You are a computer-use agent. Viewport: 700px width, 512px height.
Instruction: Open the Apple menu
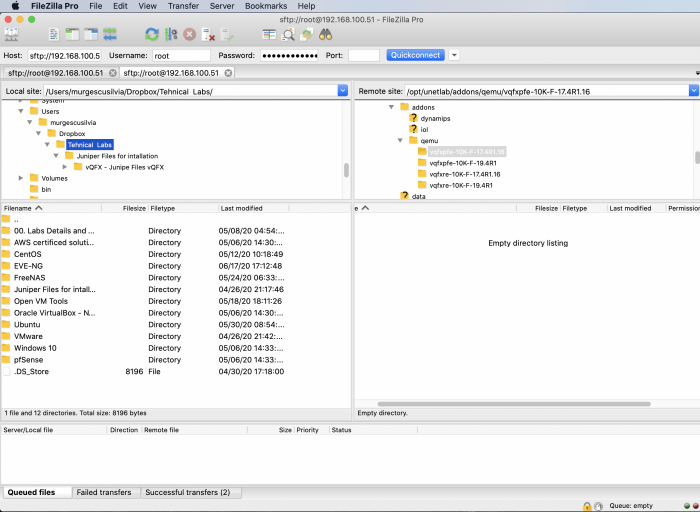(15, 6)
